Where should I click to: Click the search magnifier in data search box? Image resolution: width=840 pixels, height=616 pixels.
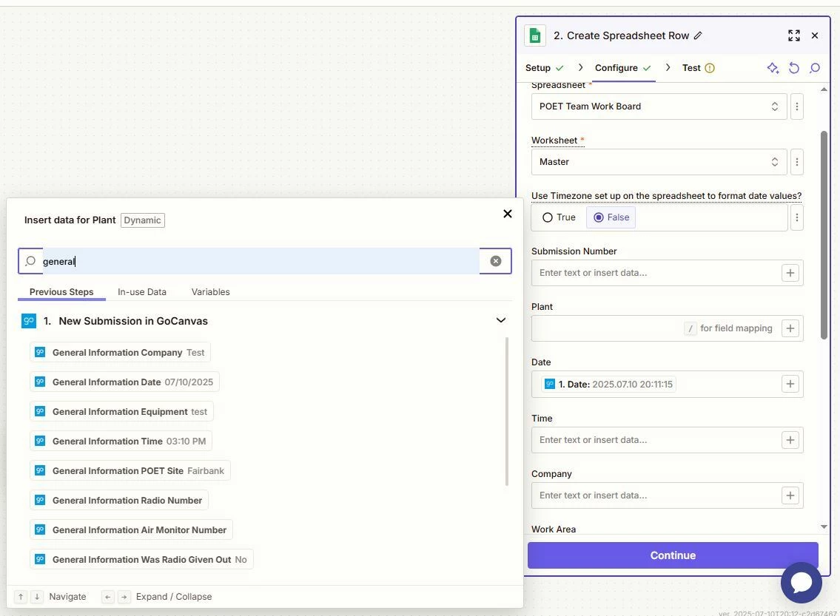click(30, 260)
